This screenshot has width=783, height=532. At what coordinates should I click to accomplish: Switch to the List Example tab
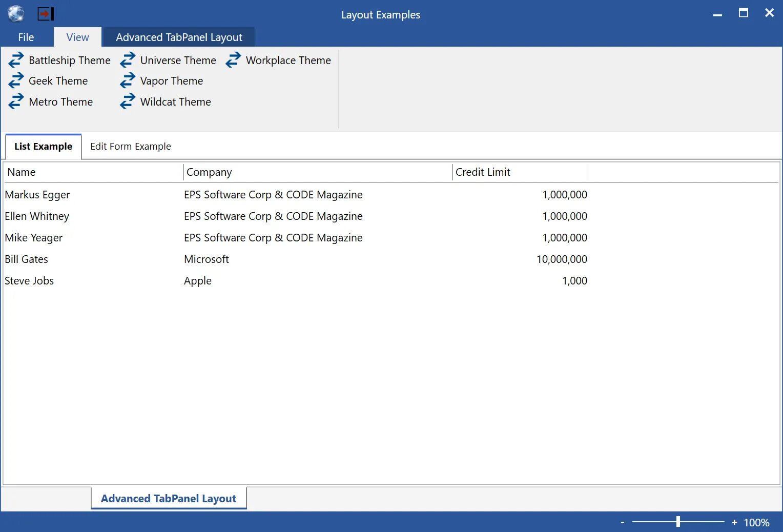point(44,147)
